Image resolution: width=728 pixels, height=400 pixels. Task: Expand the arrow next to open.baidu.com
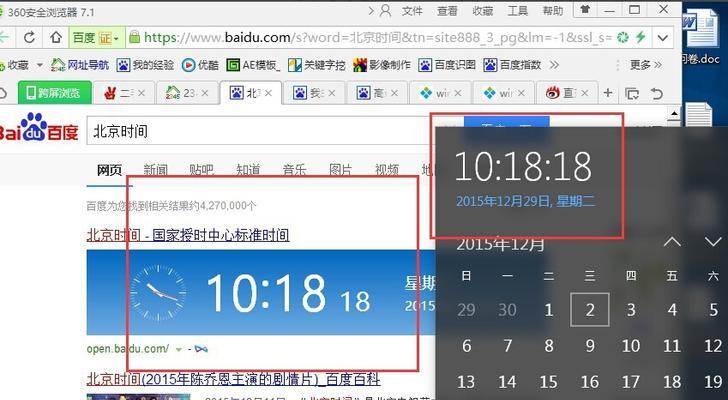(179, 349)
